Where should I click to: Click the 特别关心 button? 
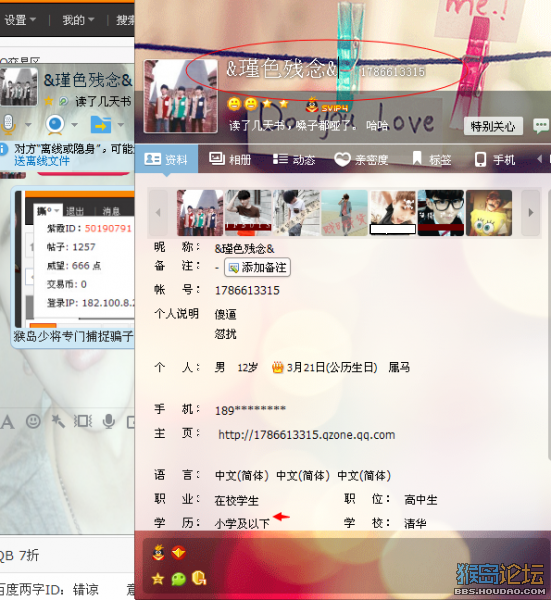click(x=493, y=126)
